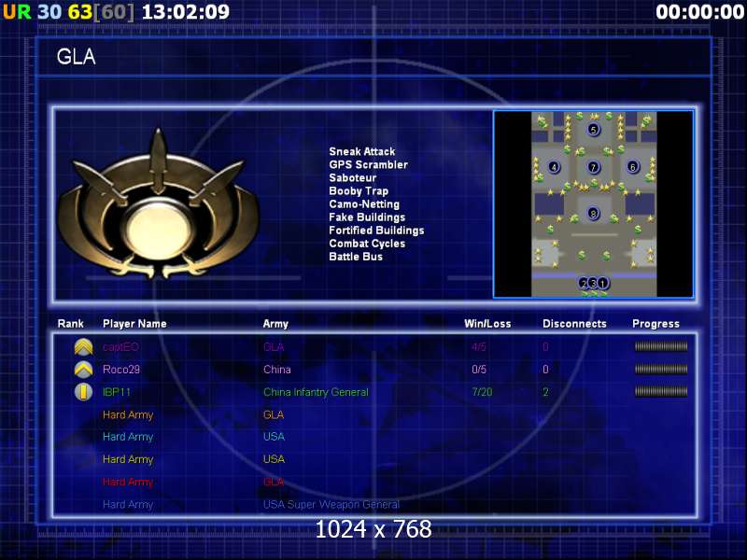Viewport: 747px width, 560px height.
Task: Click the purple GLA army in captEO's row
Action: tap(274, 347)
